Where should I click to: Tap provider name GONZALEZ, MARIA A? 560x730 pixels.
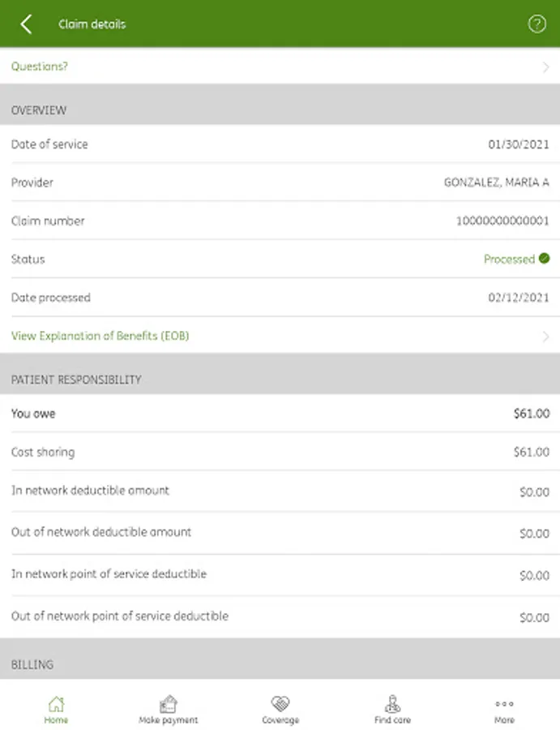(x=496, y=182)
